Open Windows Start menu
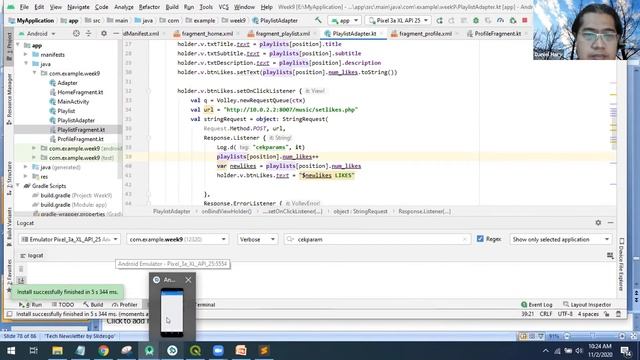Viewport: 640px width, 360px height. point(11,351)
